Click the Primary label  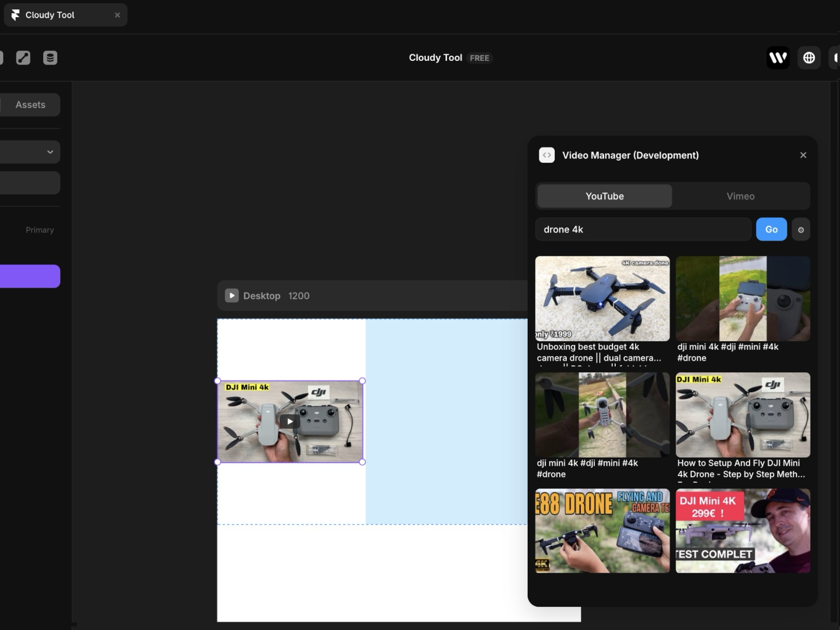(40, 230)
